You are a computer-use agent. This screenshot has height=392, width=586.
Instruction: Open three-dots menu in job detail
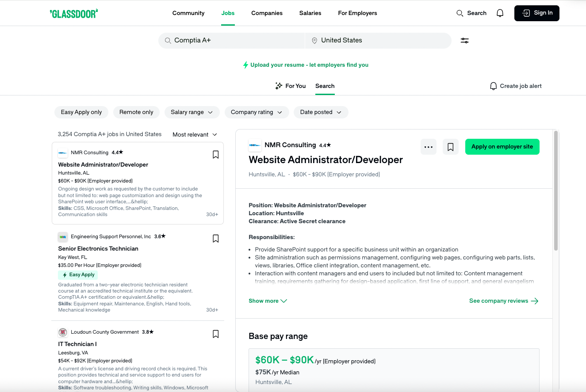[x=429, y=147]
